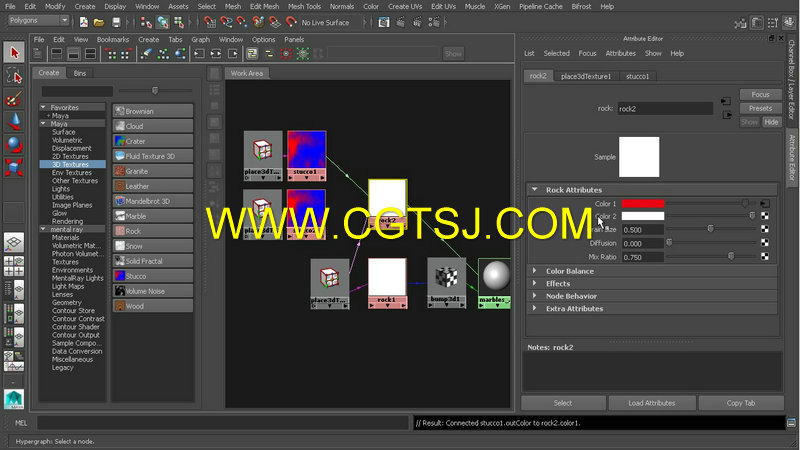Click Hypershade rearrange graph icon
This screenshot has width=800, height=450.
coord(163,53)
